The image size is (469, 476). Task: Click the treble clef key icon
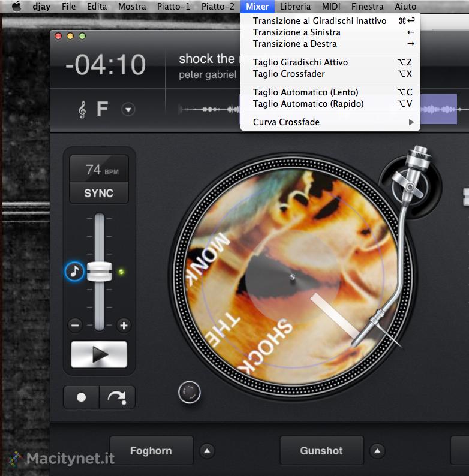[82, 109]
